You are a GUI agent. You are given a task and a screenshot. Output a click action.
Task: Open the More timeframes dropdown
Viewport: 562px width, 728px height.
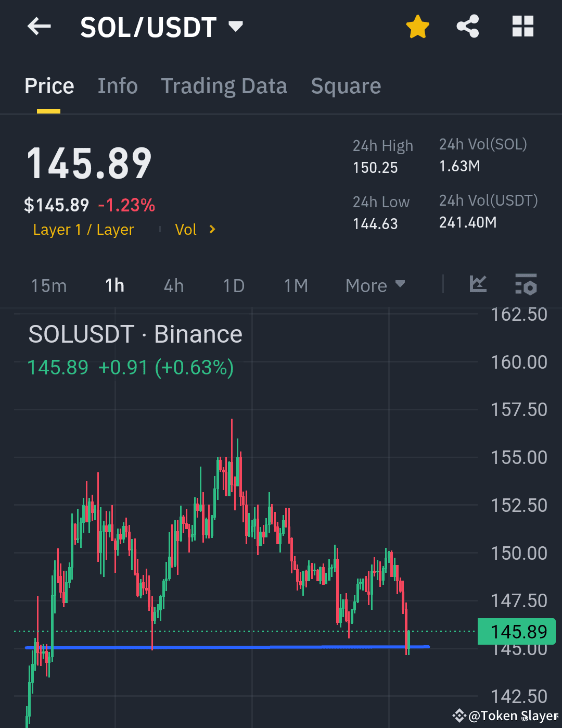[375, 285]
